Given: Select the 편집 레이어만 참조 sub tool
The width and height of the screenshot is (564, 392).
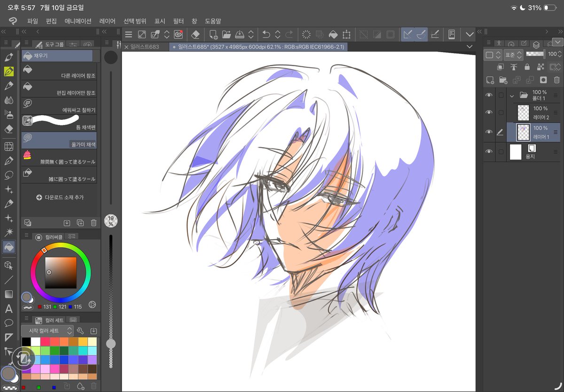Looking at the screenshot, I should point(59,88).
